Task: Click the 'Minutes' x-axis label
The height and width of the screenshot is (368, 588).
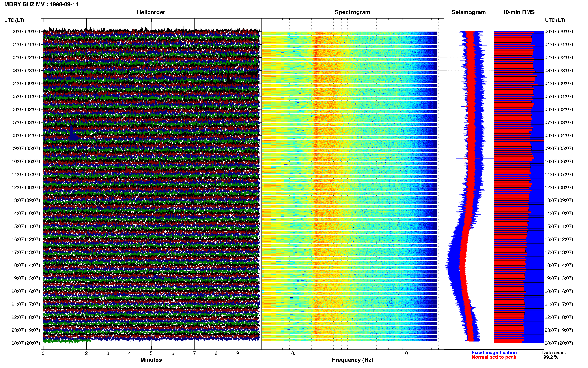Action: click(151, 360)
